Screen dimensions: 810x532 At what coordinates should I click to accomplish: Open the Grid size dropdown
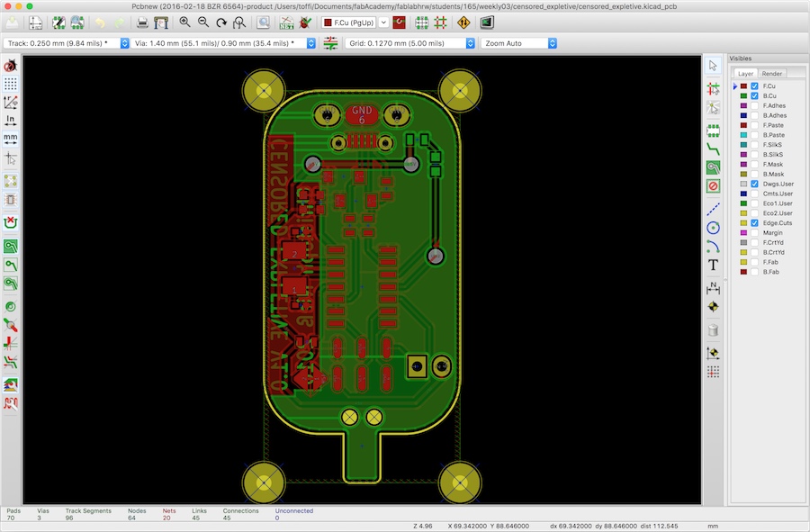[x=410, y=43]
